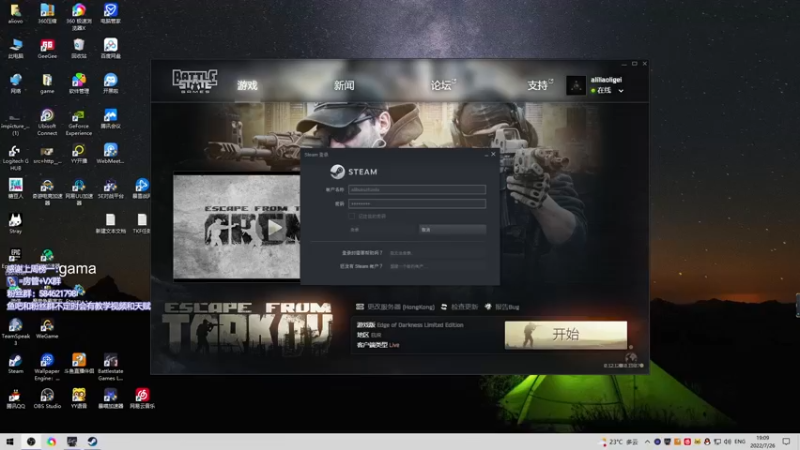Close the Steam login dialog
Image resolution: width=800 pixels, height=450 pixels.
coord(493,154)
